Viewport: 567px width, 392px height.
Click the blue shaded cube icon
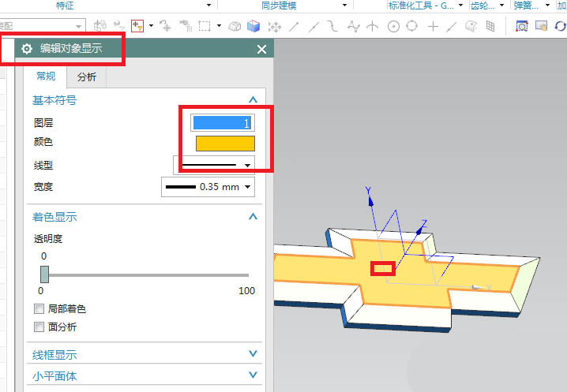(253, 26)
